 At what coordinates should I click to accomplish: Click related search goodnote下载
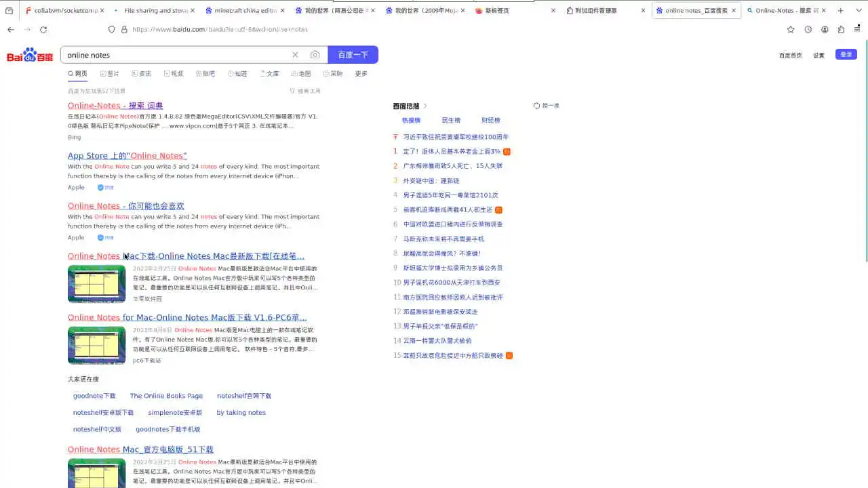point(94,396)
